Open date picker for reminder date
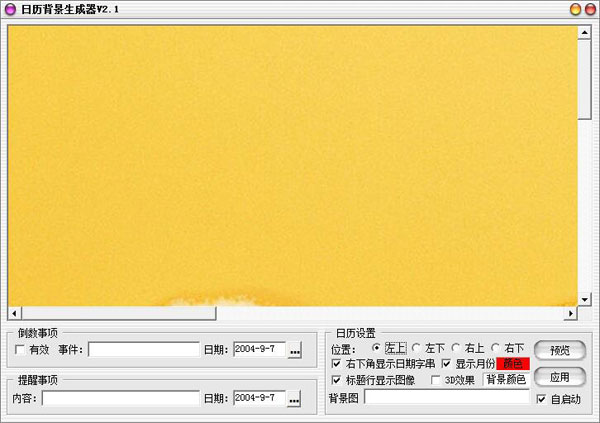Screen dimensions: 600x423 point(294,399)
